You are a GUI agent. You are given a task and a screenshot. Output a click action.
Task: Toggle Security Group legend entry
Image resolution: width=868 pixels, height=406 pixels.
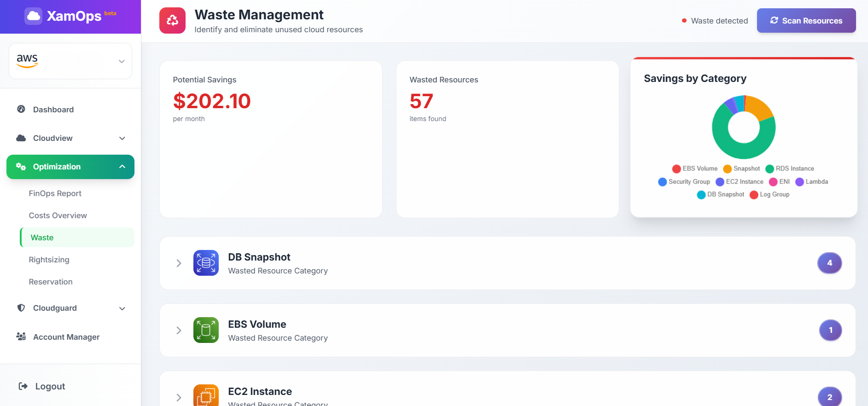pyautogui.click(x=684, y=182)
